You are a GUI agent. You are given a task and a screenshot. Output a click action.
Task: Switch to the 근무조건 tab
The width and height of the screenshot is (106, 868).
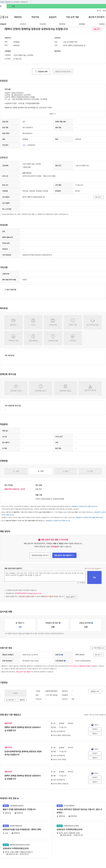tap(23, 24)
